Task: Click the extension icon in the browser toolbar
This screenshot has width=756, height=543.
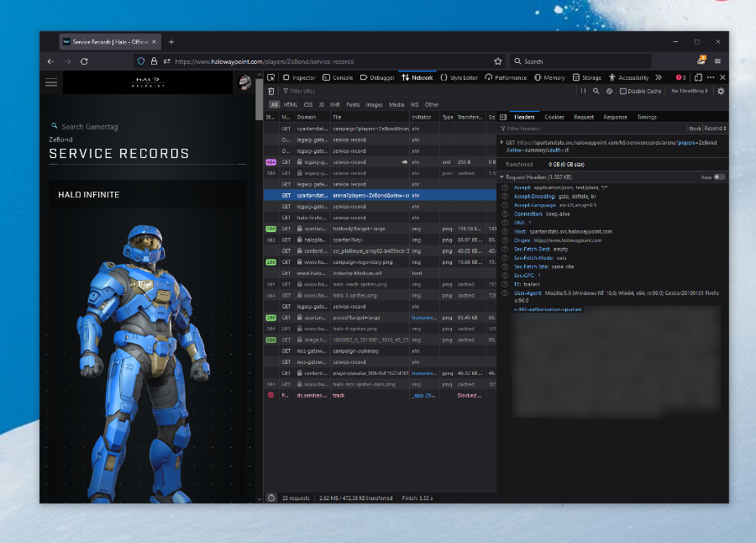Action: click(701, 61)
